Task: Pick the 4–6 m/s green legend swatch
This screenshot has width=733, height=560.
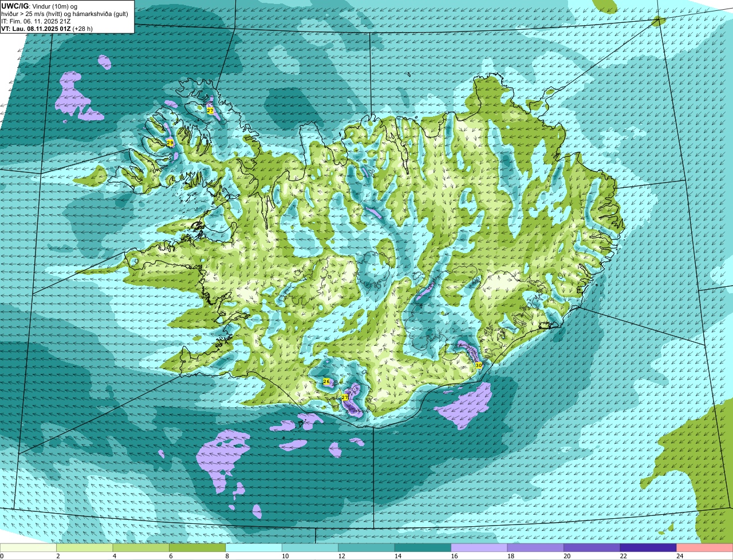Action: pos(141,548)
